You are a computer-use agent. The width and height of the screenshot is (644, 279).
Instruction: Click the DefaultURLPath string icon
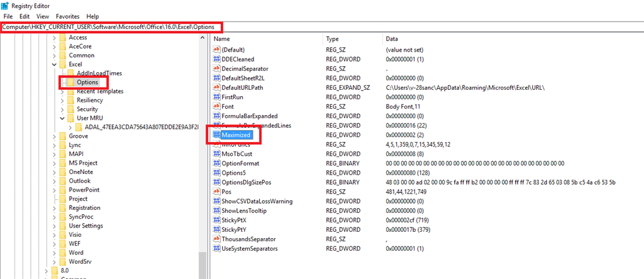217,87
